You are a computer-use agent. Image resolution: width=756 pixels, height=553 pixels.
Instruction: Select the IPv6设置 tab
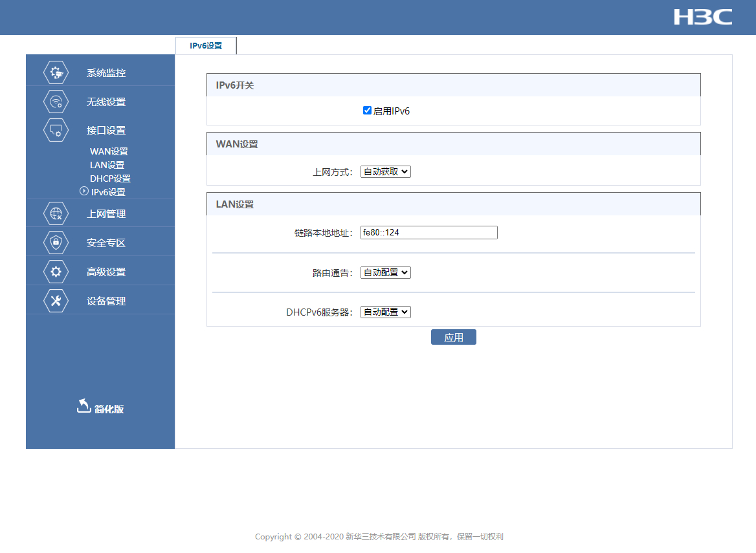click(206, 46)
